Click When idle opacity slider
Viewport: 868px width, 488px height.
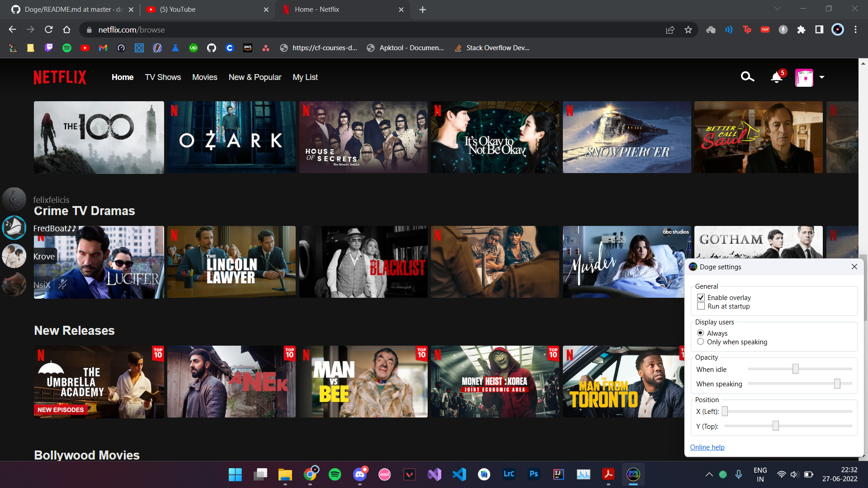point(795,369)
